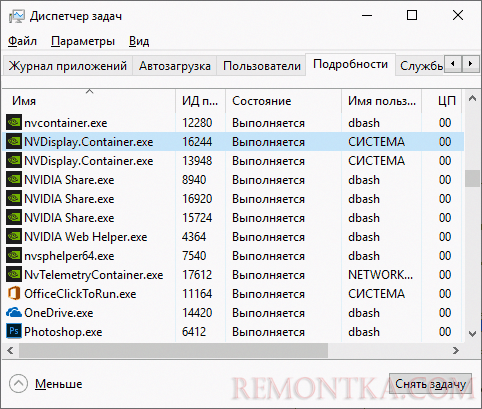The width and height of the screenshot is (482, 409).
Task: Click the Снять задачу button
Action: (x=430, y=384)
